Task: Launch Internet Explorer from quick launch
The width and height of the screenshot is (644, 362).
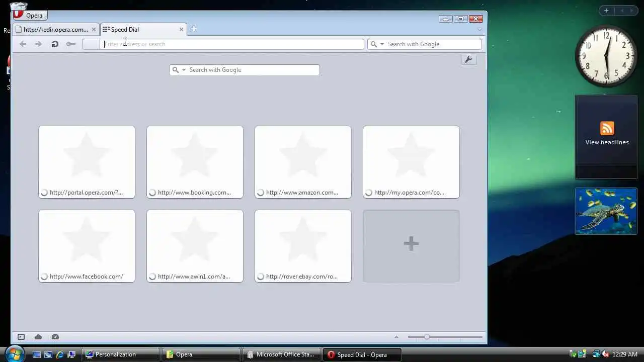Action: click(60, 354)
